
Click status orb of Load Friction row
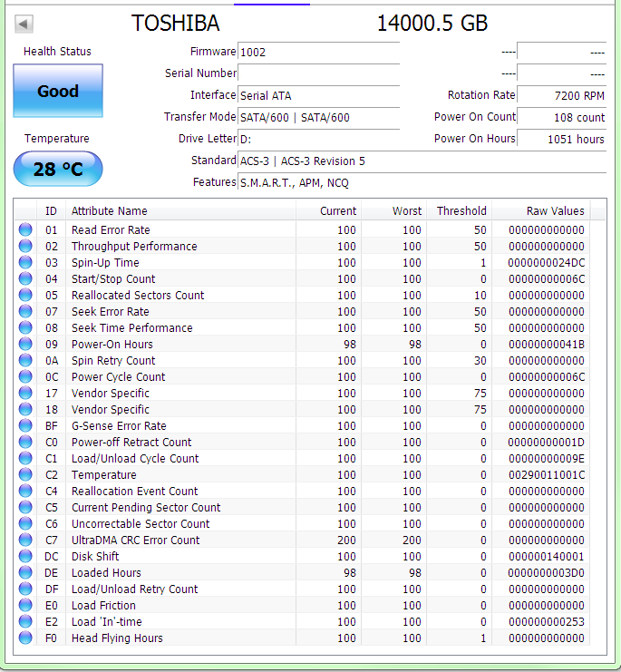click(25, 605)
